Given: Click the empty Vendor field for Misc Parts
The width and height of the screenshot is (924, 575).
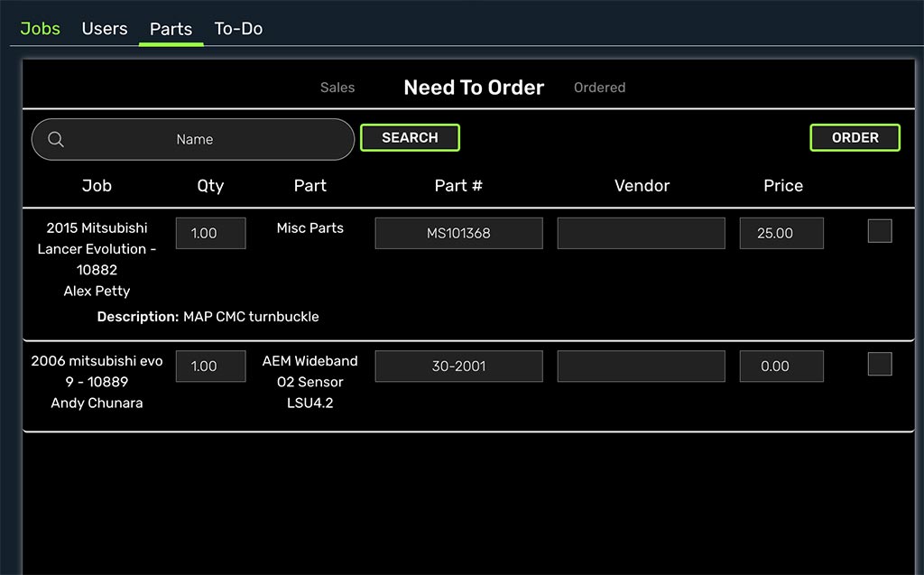Looking at the screenshot, I should pyautogui.click(x=642, y=233).
